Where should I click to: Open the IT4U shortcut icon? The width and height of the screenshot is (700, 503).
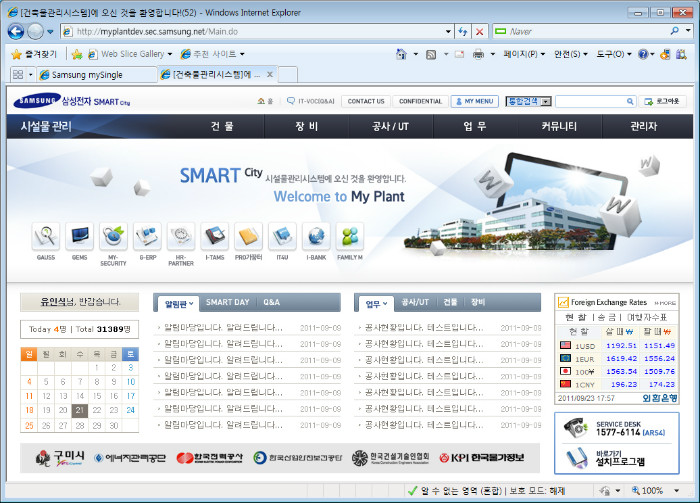[282, 236]
